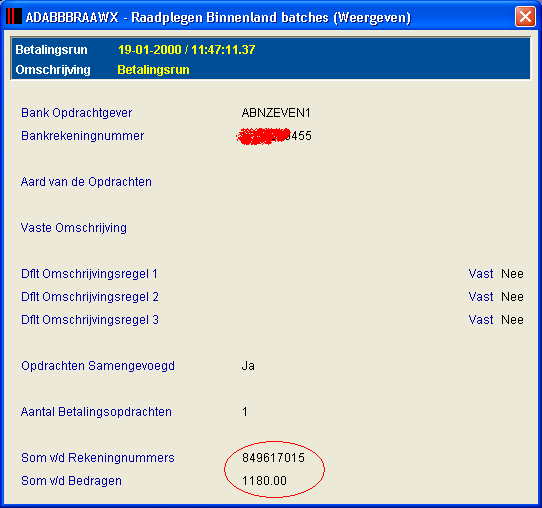Select the ABNZEVEN1 bank value
Screen dimensions: 542x508
276,113
